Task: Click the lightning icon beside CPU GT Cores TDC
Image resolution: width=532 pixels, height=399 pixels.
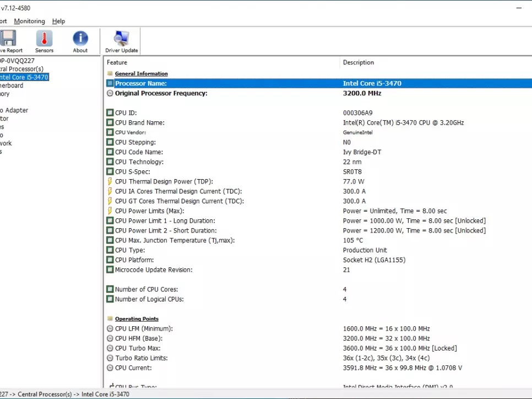Action: click(x=110, y=201)
